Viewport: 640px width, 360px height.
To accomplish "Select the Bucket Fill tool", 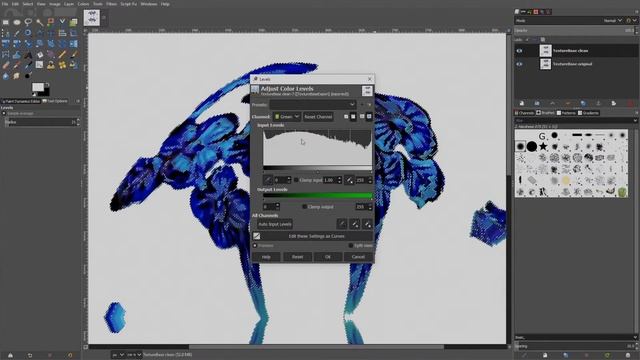I will tap(40, 54).
